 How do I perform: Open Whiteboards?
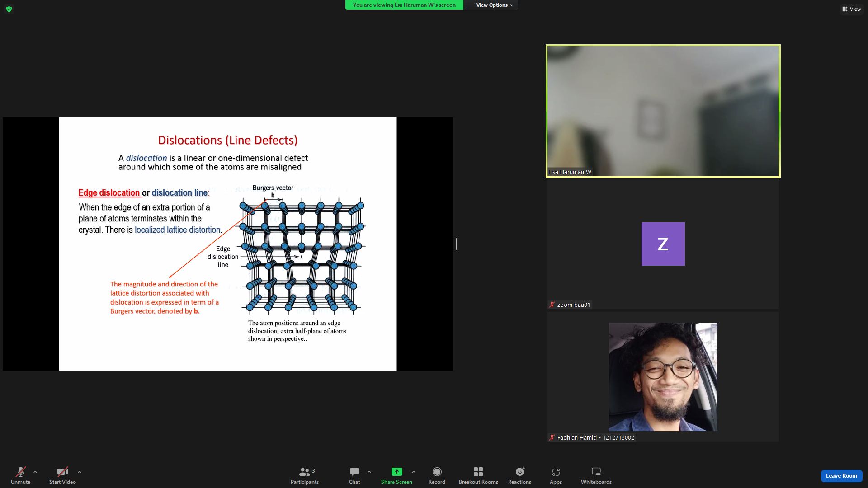596,475
